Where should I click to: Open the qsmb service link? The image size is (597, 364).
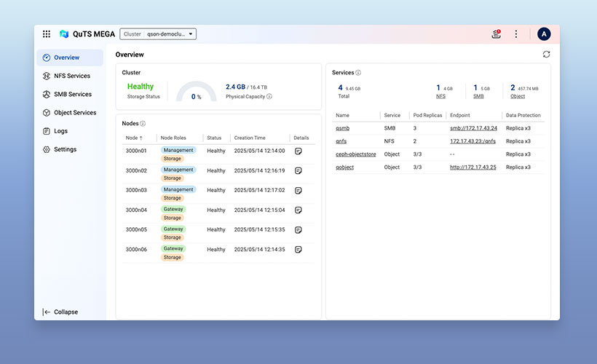point(342,128)
